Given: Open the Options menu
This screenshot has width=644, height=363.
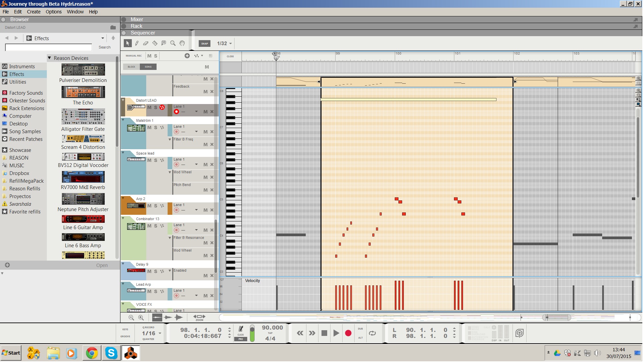Looking at the screenshot, I should point(54,12).
